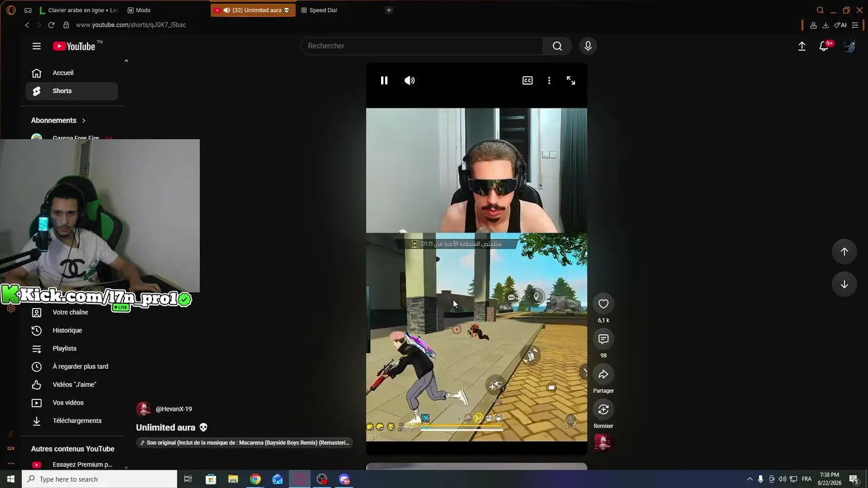
Task: Open Votre chaîne in the sidebar
Action: click(x=72, y=312)
